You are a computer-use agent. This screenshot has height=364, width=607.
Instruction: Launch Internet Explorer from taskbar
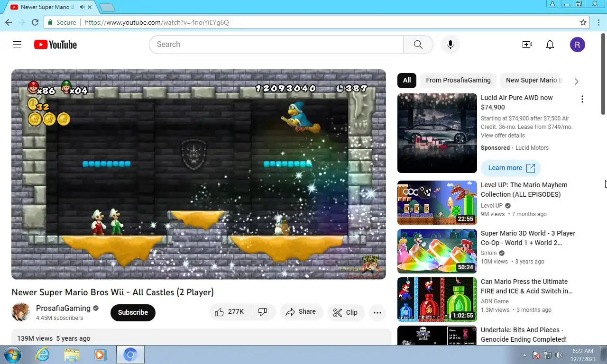(x=42, y=355)
